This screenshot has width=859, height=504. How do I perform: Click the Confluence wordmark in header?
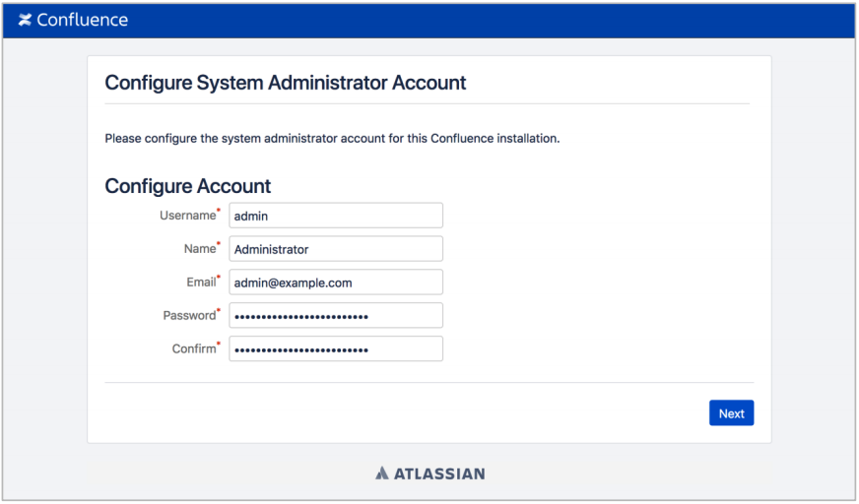tap(82, 21)
